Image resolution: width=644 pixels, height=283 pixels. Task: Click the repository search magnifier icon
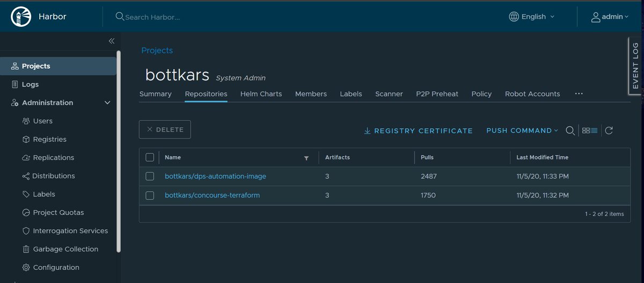point(570,130)
